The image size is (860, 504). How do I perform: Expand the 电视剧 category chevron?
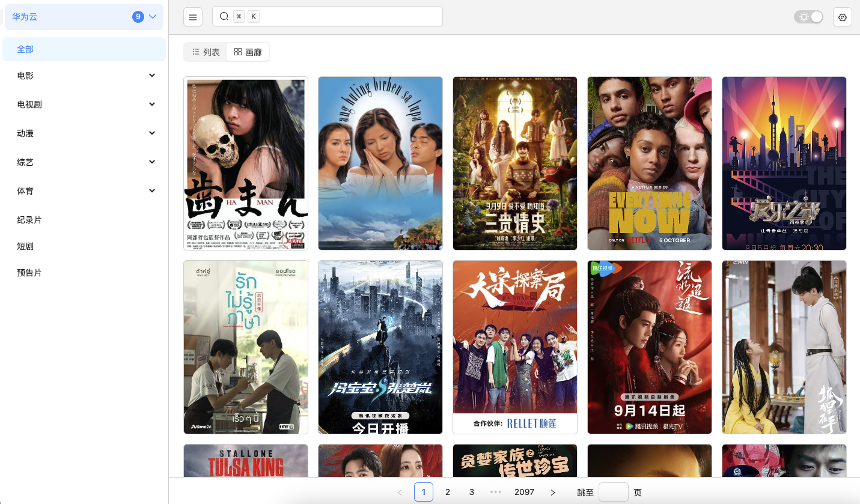[x=152, y=105]
